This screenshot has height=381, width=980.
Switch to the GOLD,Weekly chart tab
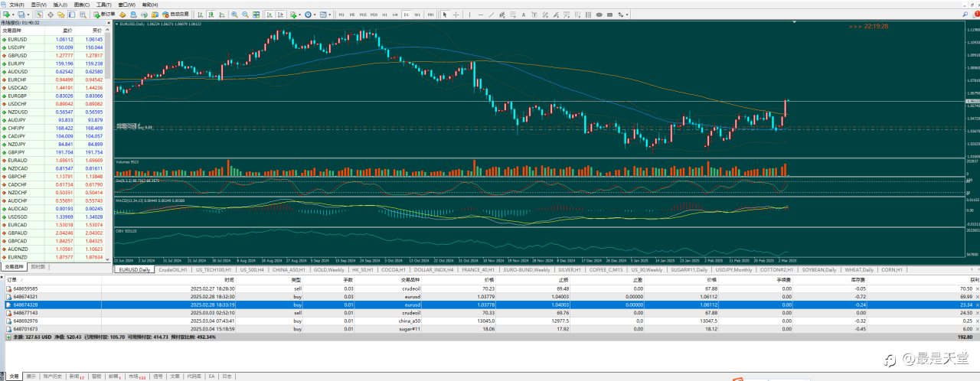click(x=332, y=269)
